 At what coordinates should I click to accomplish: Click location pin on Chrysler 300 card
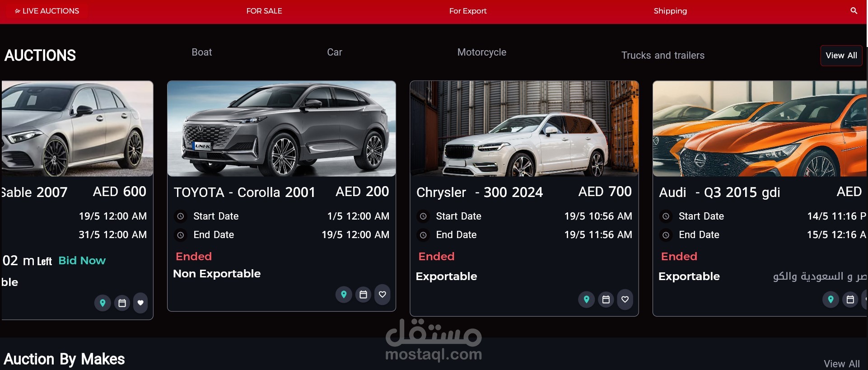tap(586, 299)
